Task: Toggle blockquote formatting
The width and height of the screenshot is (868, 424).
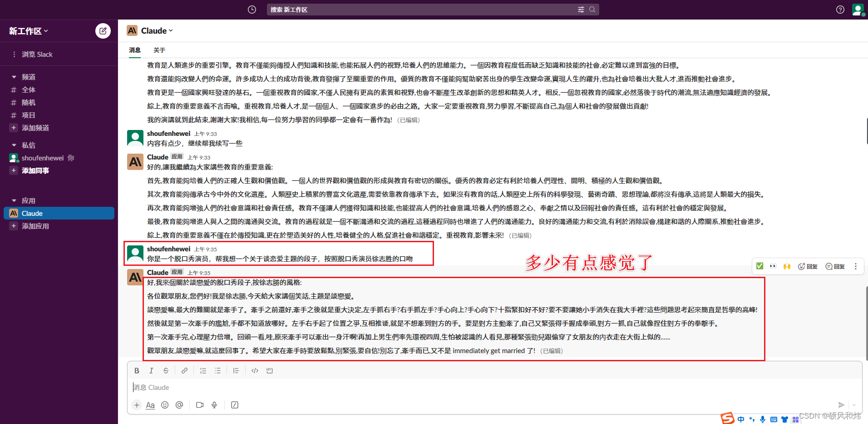Action: [236, 371]
